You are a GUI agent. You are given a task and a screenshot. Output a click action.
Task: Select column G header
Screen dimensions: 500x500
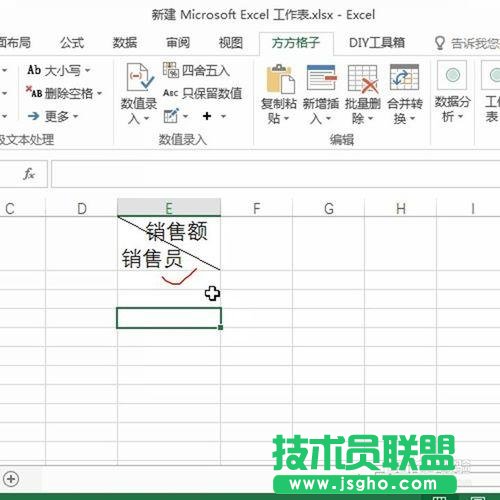pyautogui.click(x=329, y=208)
